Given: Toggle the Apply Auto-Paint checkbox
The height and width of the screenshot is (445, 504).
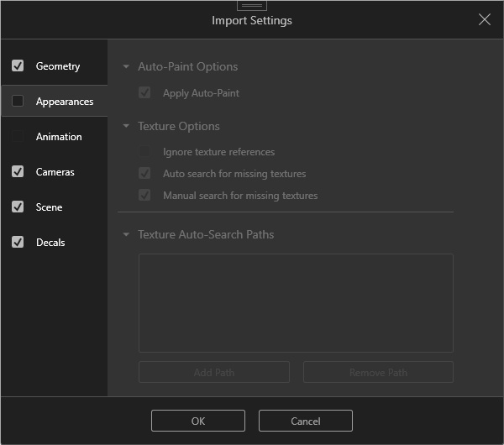Looking at the screenshot, I should click(145, 93).
